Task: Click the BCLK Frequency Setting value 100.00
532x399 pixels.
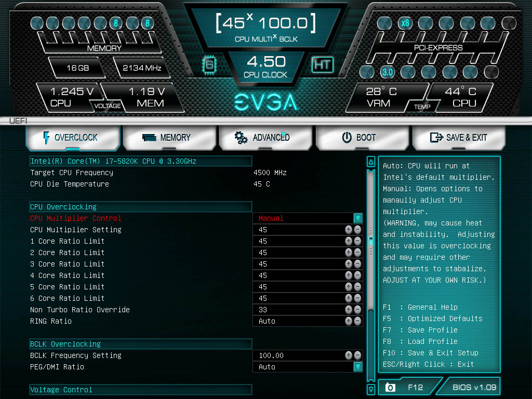Action: [271, 355]
